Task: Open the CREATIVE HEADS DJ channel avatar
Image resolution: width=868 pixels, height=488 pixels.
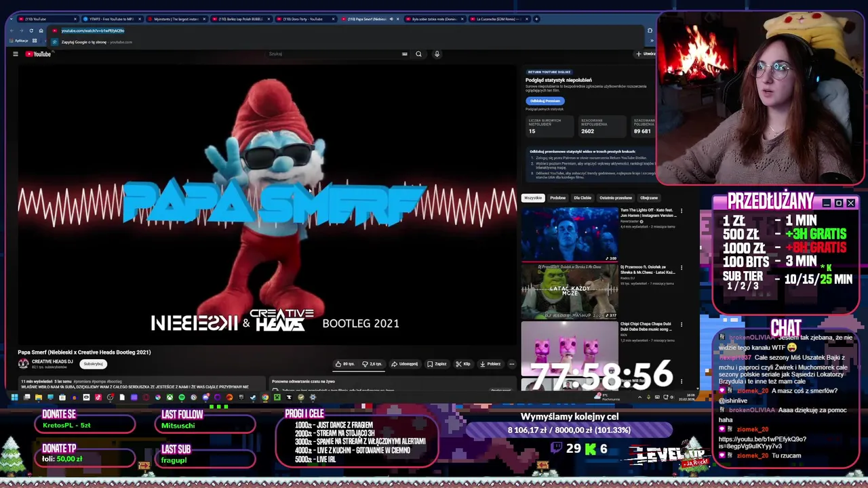Action: pyautogui.click(x=23, y=364)
